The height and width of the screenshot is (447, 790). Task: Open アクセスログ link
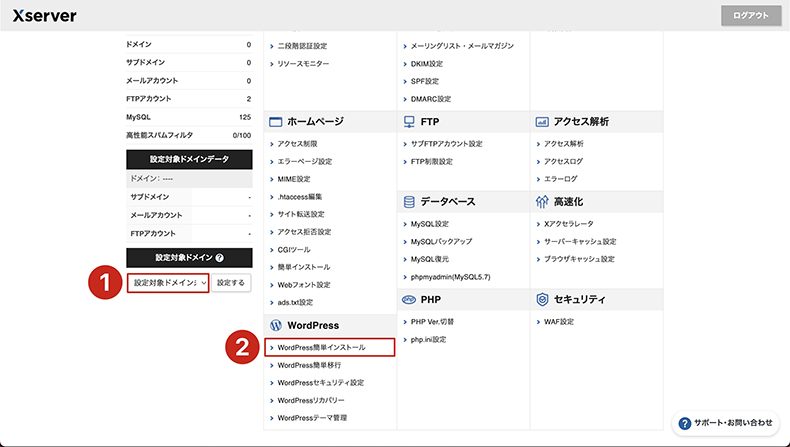tap(563, 161)
